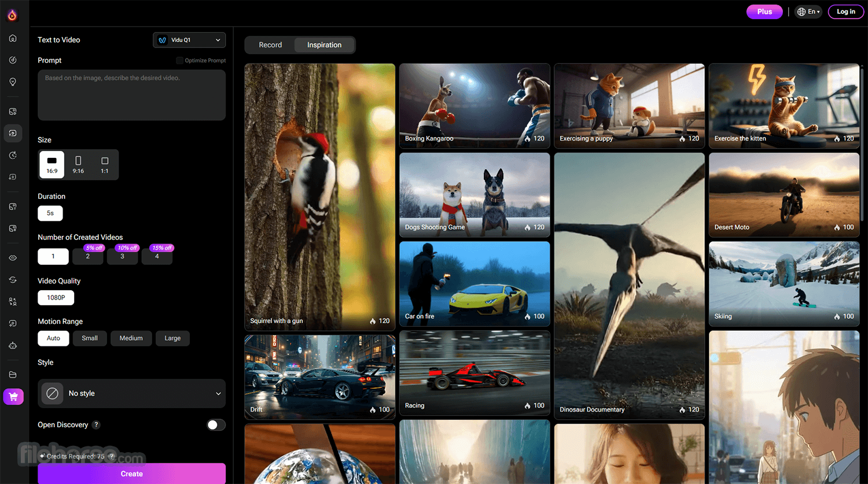Viewport: 868px width, 484px height.
Task: Choose Auto motion range
Action: tap(53, 338)
